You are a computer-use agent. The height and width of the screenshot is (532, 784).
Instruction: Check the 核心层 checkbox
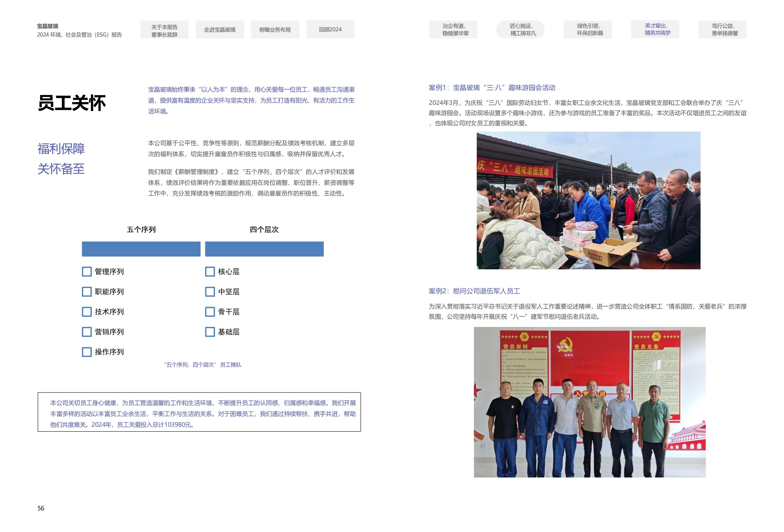tap(210, 271)
